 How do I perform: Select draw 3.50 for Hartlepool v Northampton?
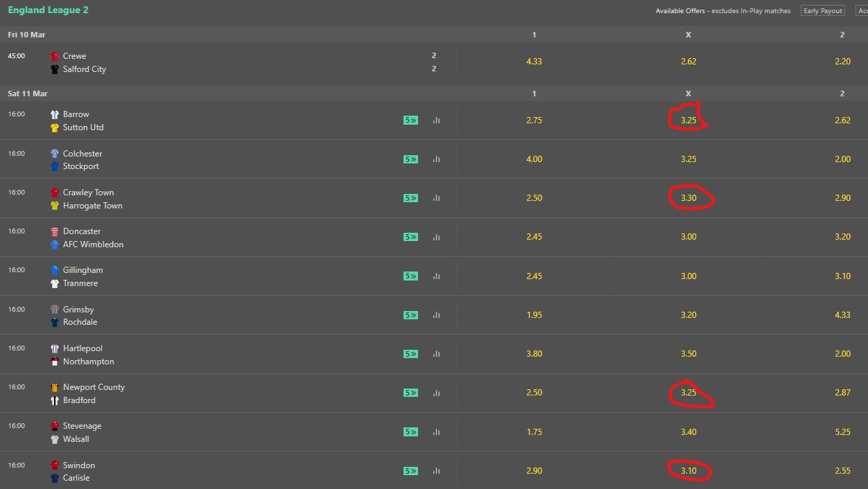point(688,354)
